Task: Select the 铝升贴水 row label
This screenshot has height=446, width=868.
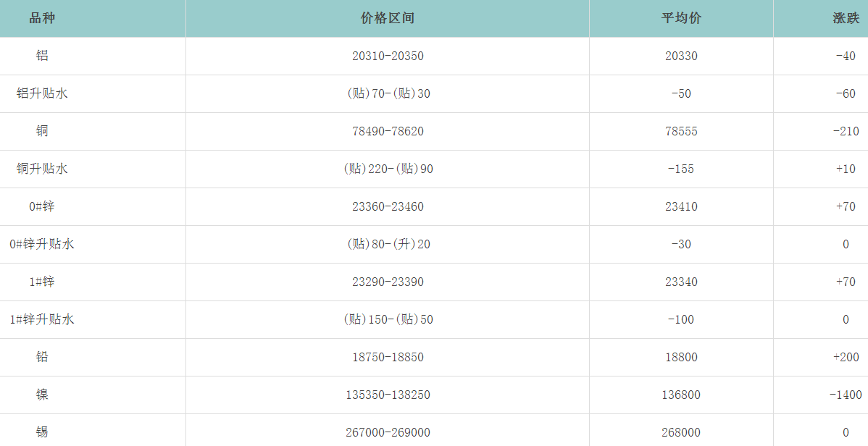Action: pyautogui.click(x=42, y=93)
